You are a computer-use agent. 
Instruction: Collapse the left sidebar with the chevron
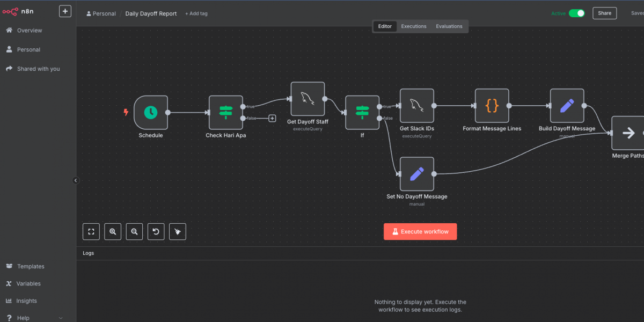coord(76,180)
